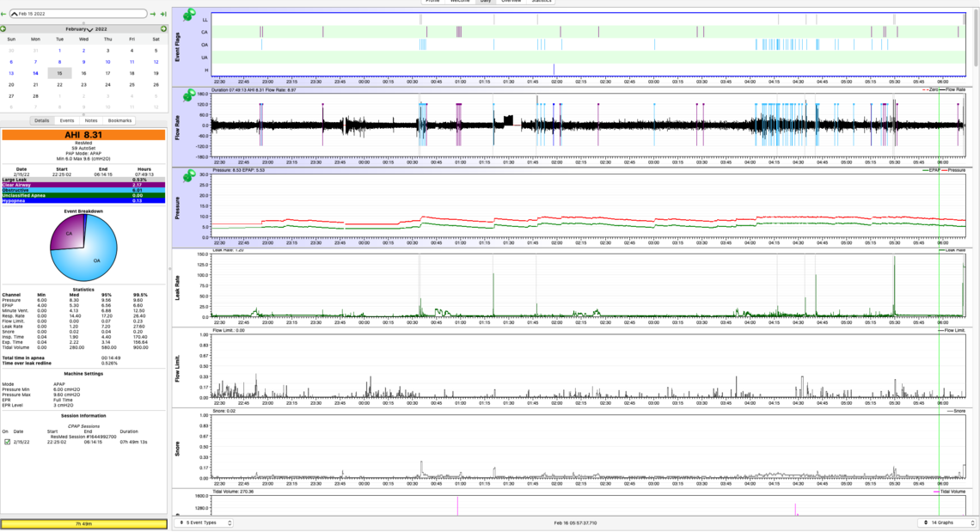The height and width of the screenshot is (532, 980).
Task: Click the Flow Limit. graph vertical title
Action: [x=177, y=369]
